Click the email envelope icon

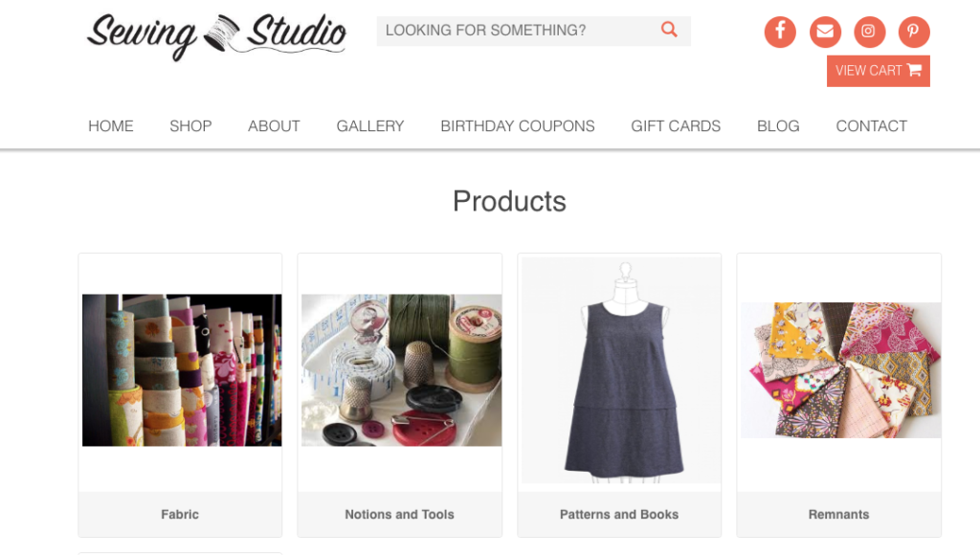tap(825, 32)
